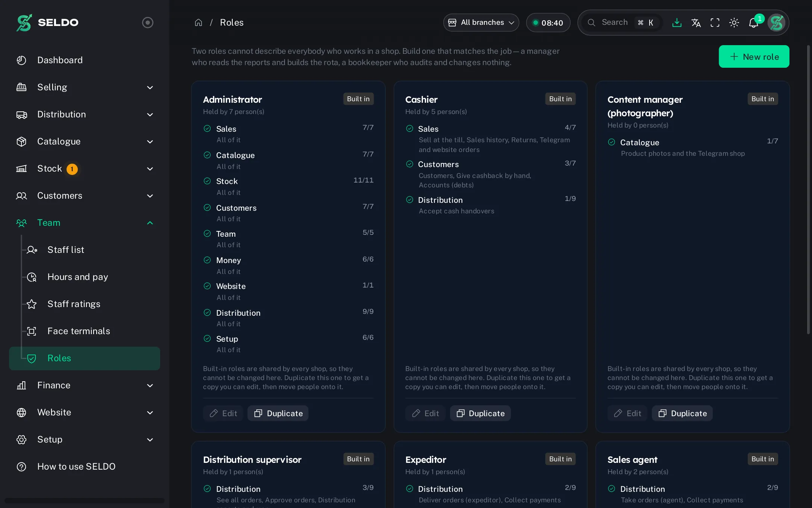Viewport: 812px width, 508px height.
Task: Click the SELDO logo icon
Action: (x=24, y=23)
